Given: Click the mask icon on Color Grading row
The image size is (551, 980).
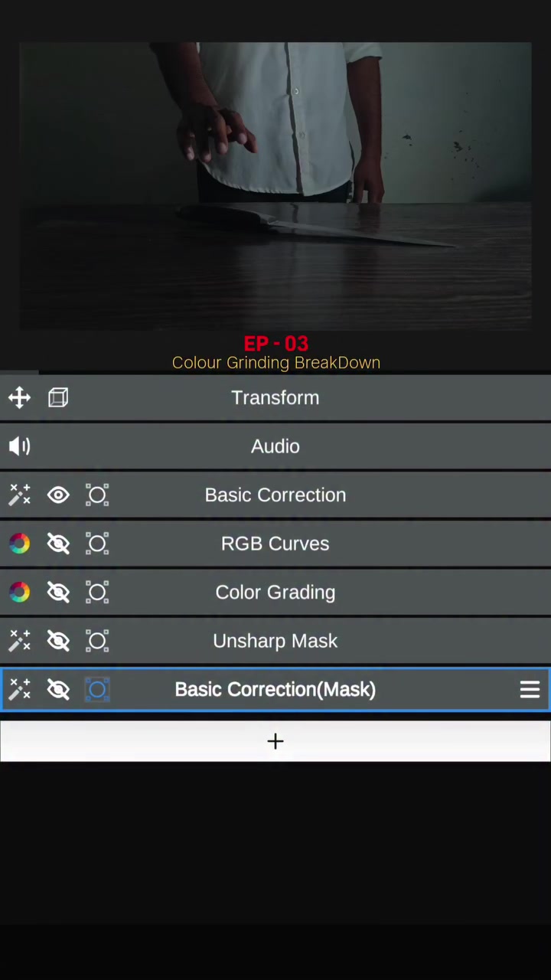Looking at the screenshot, I should tap(97, 593).
